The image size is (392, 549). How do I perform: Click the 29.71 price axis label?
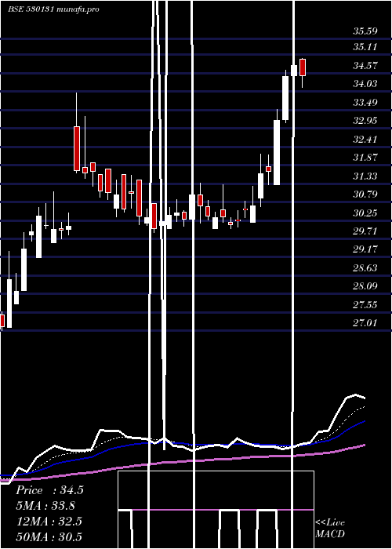[365, 231]
